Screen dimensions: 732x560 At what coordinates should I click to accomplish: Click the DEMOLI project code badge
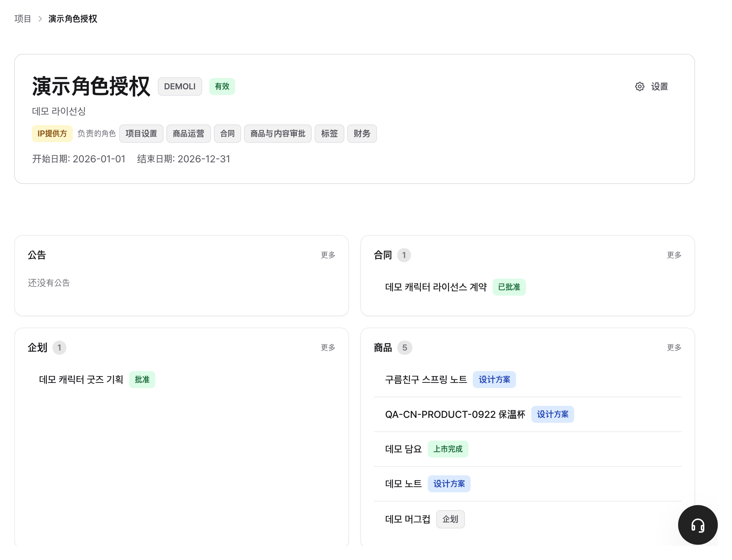180,86
